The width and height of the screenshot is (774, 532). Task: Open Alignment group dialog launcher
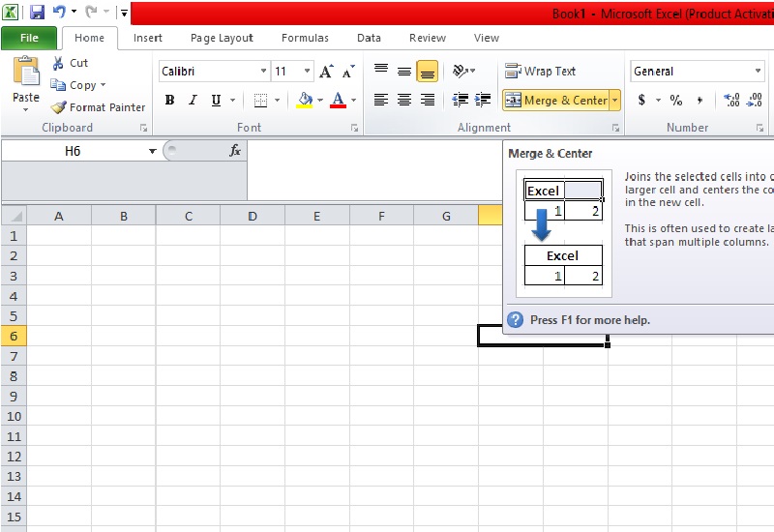(x=615, y=128)
